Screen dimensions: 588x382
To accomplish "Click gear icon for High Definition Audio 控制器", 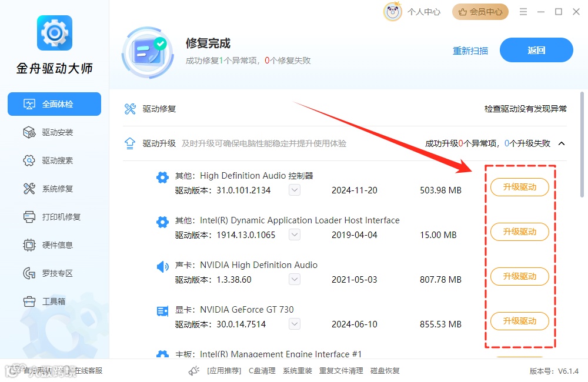I will (x=162, y=177).
